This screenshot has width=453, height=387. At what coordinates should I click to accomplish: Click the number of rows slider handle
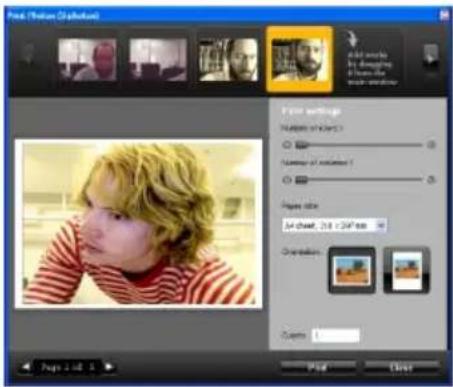click(302, 145)
